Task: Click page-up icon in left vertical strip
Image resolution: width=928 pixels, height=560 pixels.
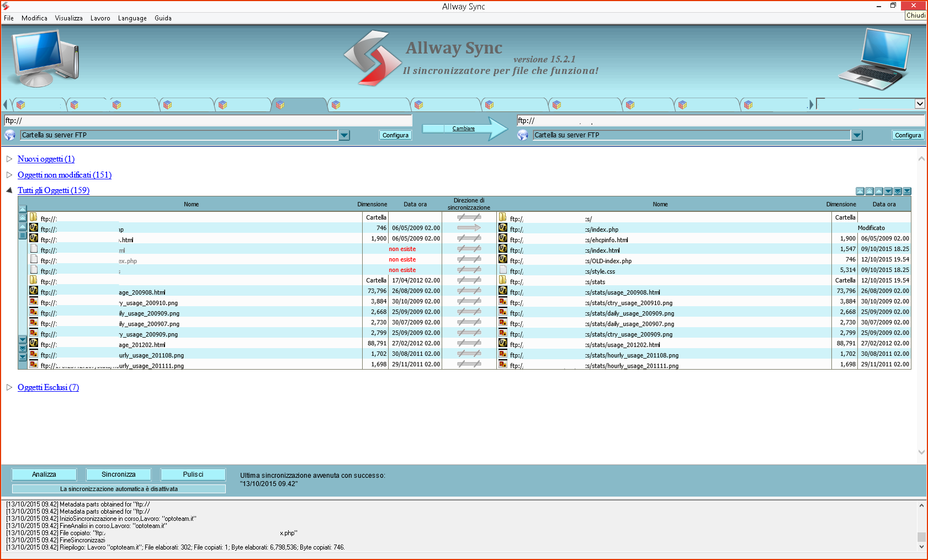Action: [x=23, y=218]
